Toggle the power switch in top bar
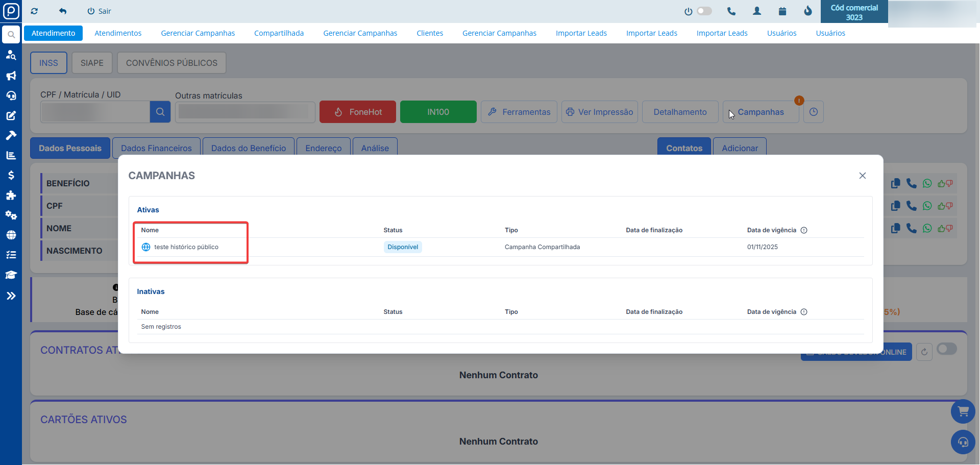This screenshot has height=465, width=980. [704, 11]
